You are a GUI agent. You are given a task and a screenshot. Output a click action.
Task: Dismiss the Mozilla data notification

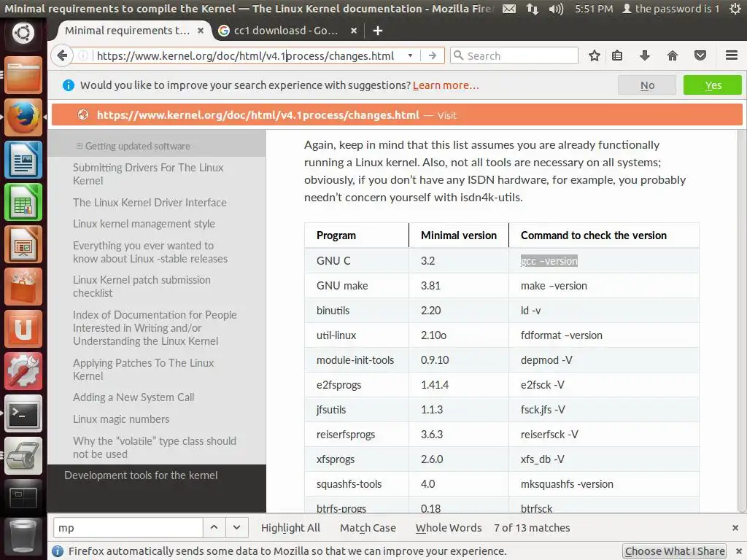click(x=738, y=551)
